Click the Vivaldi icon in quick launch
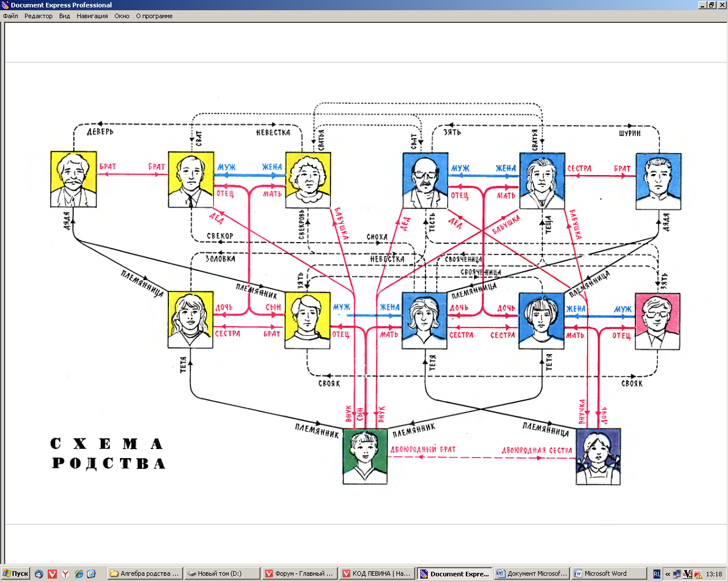The width and height of the screenshot is (728, 582). 52,573
